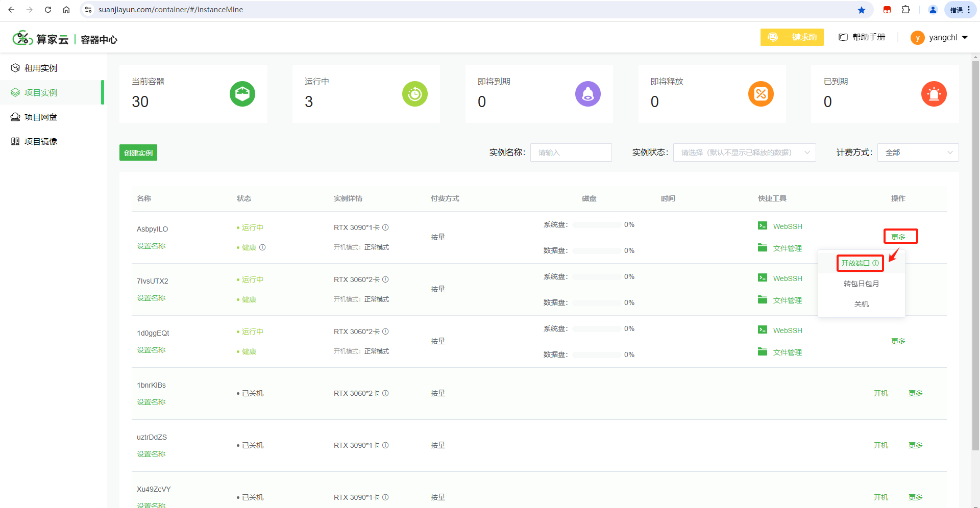980x508 pixels.
Task: Click the orange 即将释放 icon
Action: coord(761,94)
